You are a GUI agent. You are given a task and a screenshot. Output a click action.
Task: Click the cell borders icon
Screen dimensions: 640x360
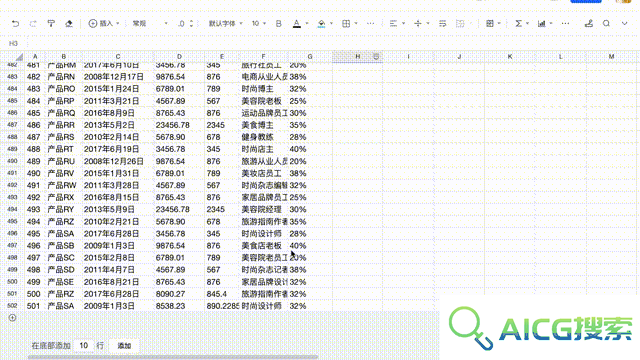346,24
